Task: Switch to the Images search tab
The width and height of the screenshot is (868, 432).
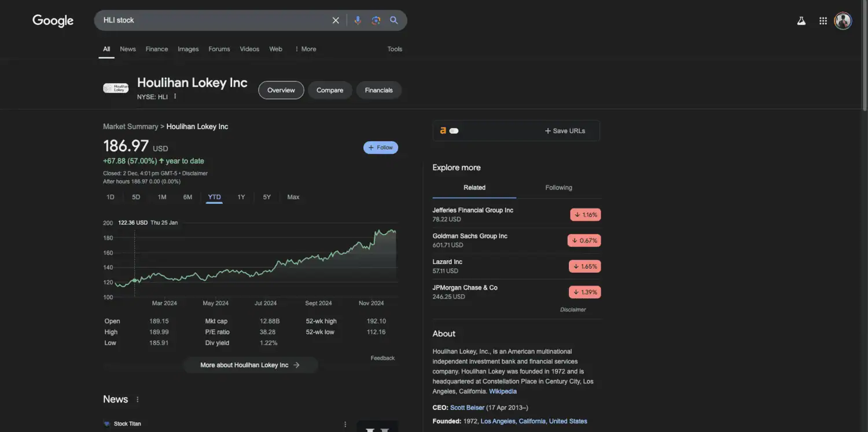Action: coord(188,49)
